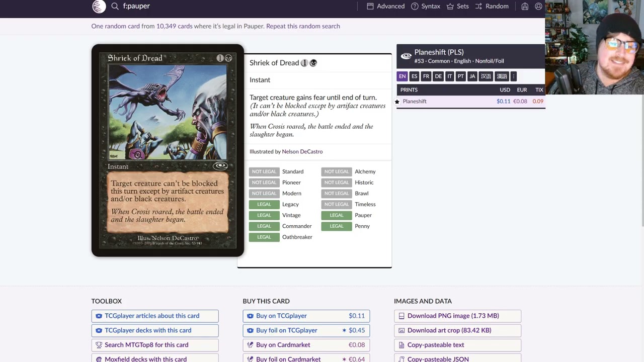Click the $0.11 USD price
The height and width of the screenshot is (362, 644).
tap(503, 101)
